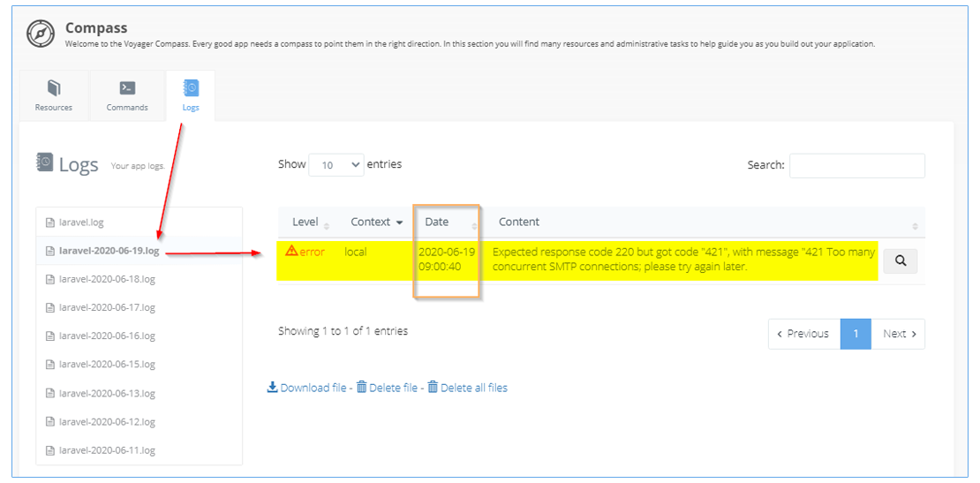
Task: Sort table by Level column
Action: (x=310, y=223)
